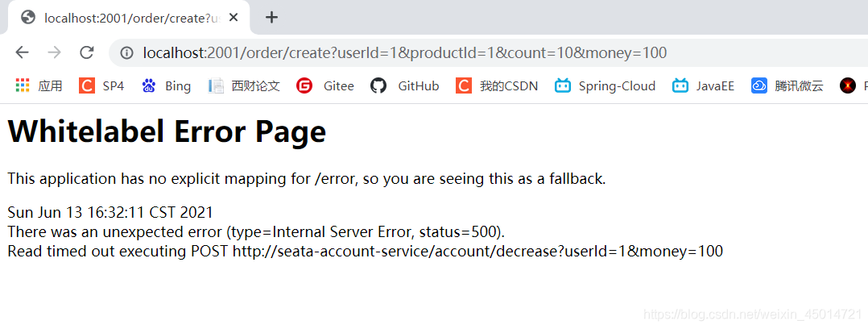Go back to the previous page
868x329 pixels.
click(x=23, y=52)
